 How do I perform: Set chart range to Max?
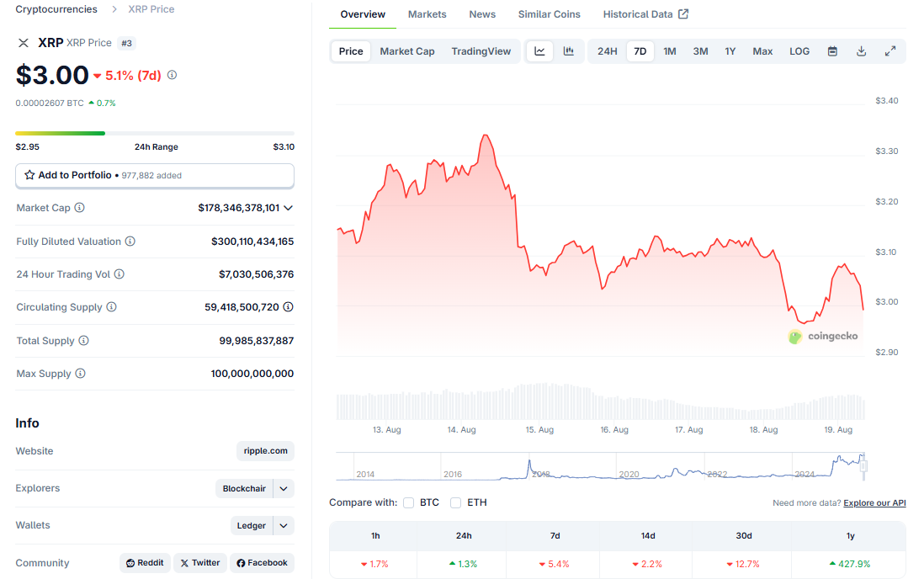pyautogui.click(x=762, y=51)
